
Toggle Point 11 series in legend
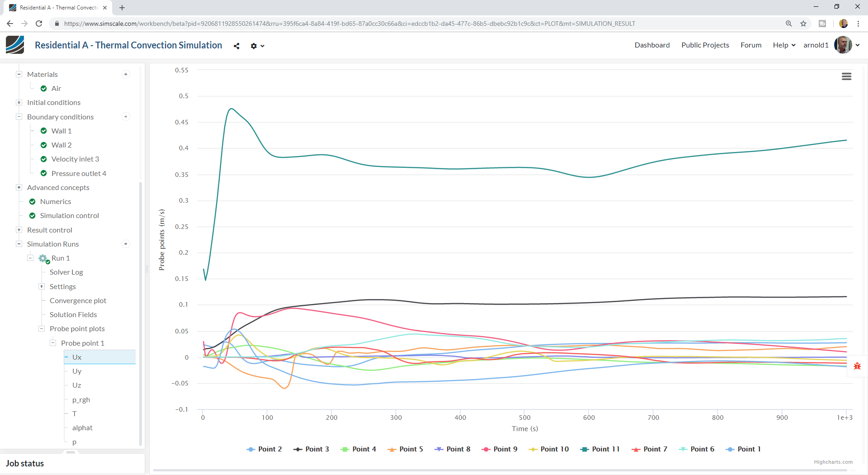pyautogui.click(x=600, y=449)
